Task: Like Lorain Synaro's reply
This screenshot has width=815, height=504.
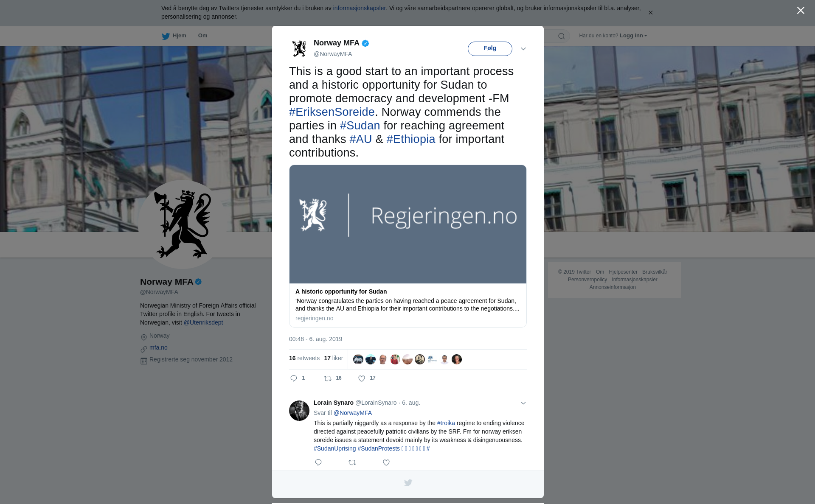Action: [386, 462]
